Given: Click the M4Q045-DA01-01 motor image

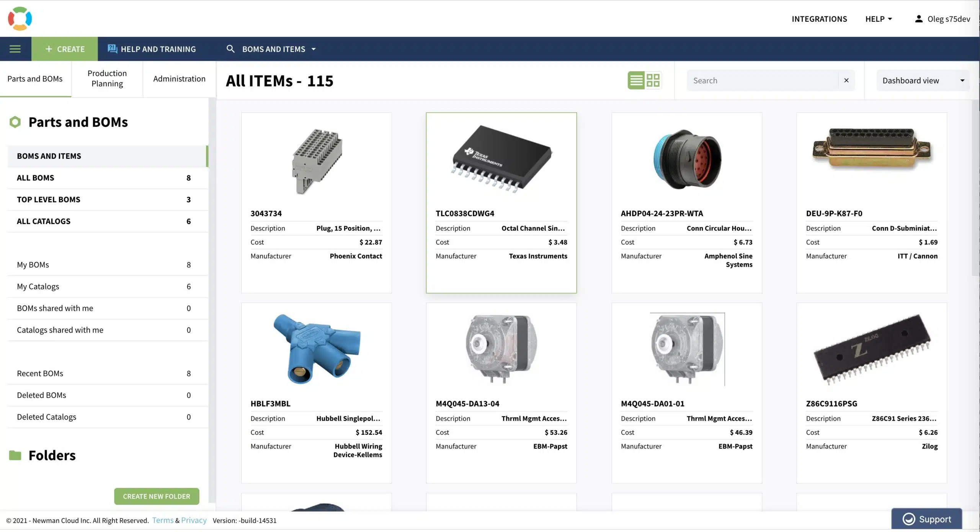Looking at the screenshot, I should click(x=687, y=349).
